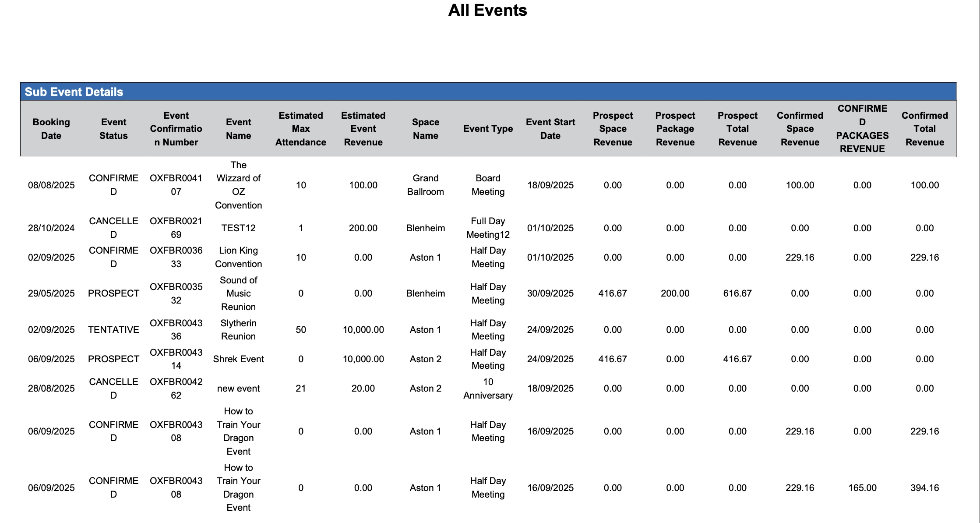Click the Sound of Music Reunion cell
The width and height of the screenshot is (980, 523).
point(238,293)
